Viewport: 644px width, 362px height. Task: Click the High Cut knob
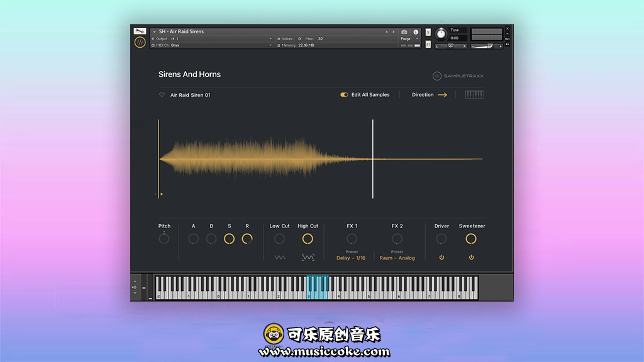308,239
